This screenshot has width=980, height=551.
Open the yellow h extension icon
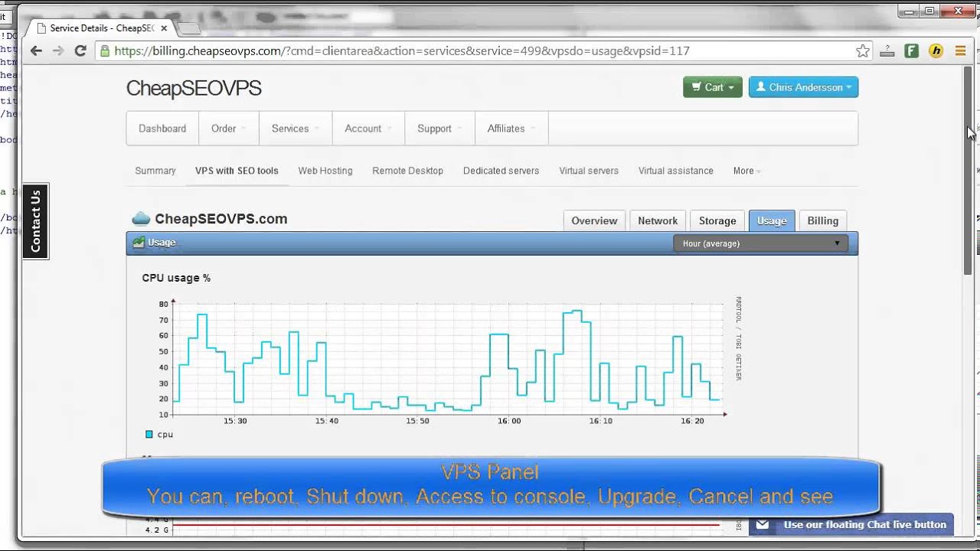click(x=936, y=51)
